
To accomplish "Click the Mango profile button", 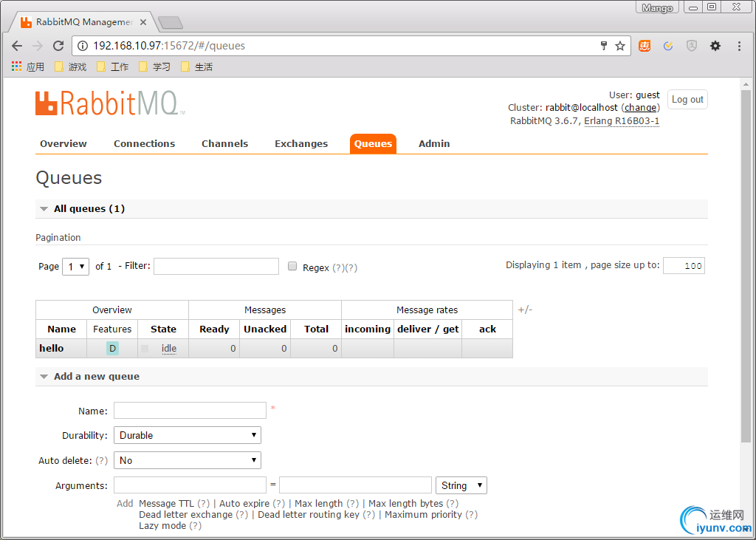I will pos(657,7).
